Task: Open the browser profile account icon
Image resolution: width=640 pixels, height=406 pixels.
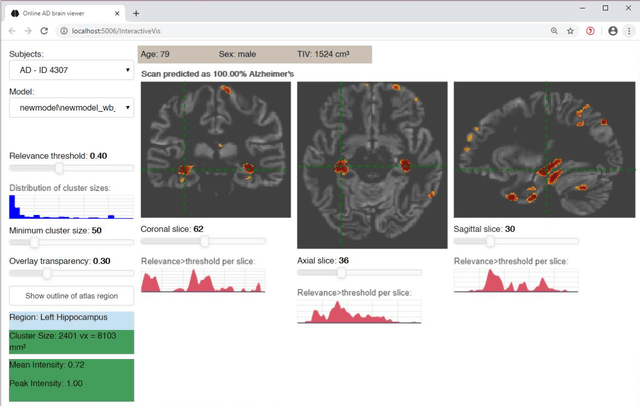Action: pos(611,31)
